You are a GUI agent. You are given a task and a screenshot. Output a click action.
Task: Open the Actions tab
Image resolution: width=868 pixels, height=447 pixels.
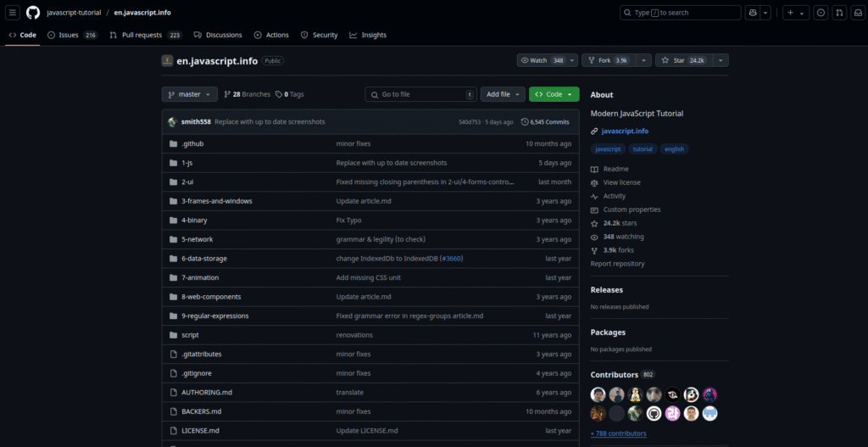click(x=271, y=35)
